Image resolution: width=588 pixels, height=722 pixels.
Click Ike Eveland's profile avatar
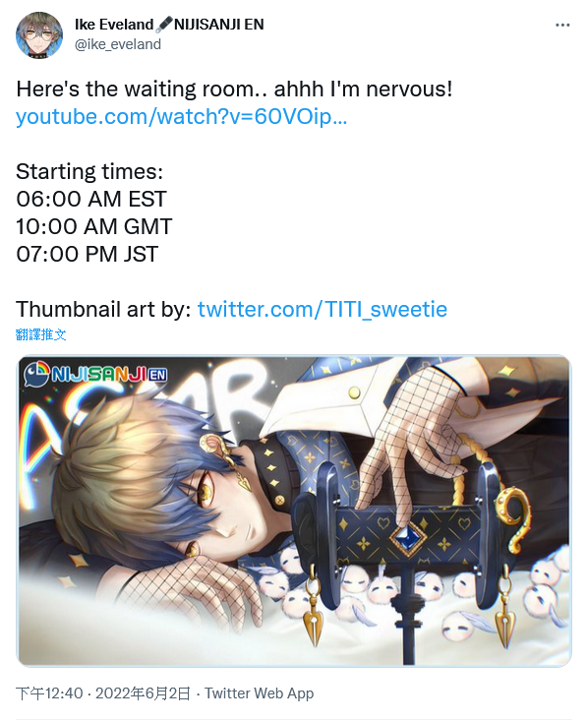(x=39, y=35)
